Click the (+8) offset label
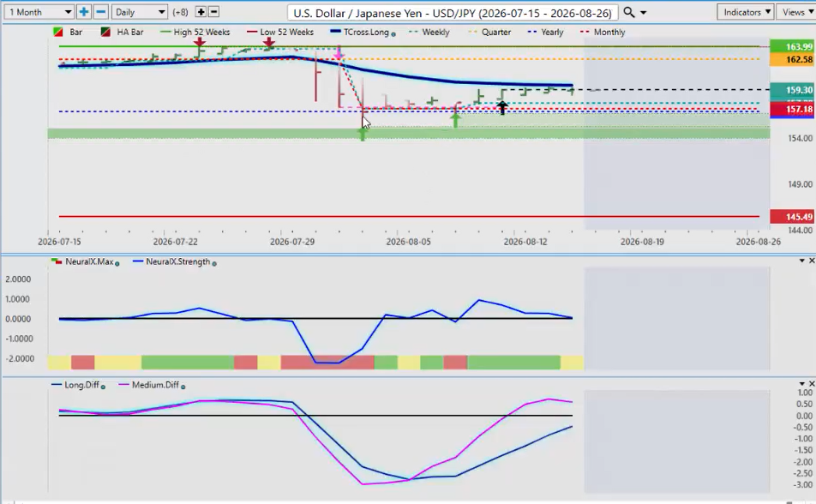 [x=181, y=12]
